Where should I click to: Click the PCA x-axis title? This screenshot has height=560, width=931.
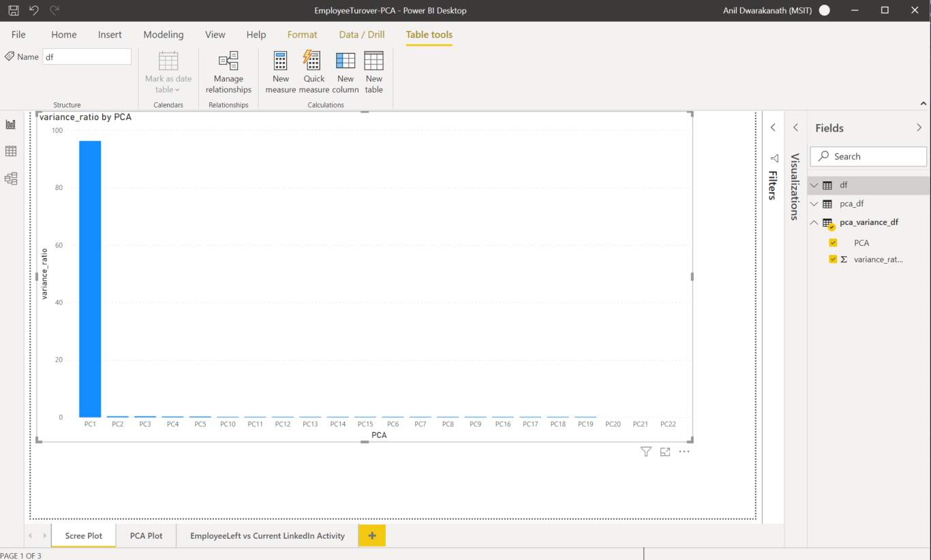coord(379,435)
